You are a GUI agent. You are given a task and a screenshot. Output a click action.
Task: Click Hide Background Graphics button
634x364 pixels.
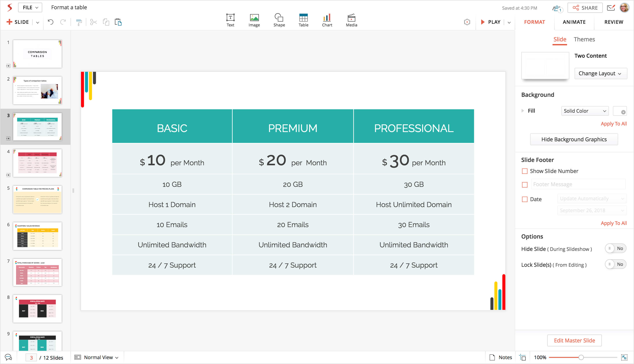(574, 139)
